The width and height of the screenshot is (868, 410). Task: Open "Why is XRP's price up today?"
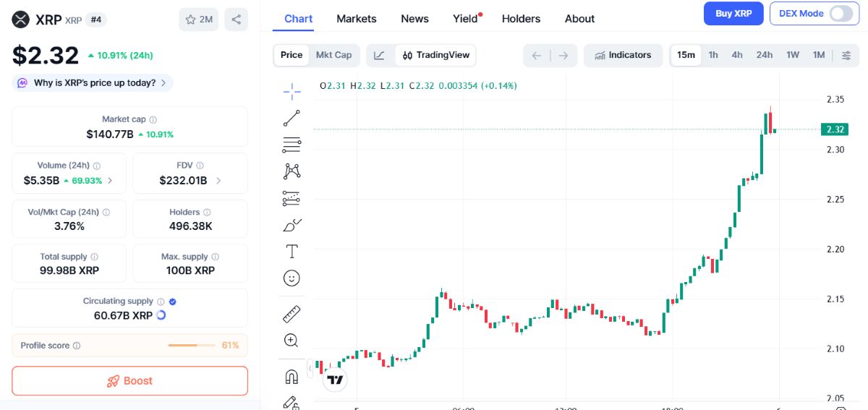click(93, 83)
